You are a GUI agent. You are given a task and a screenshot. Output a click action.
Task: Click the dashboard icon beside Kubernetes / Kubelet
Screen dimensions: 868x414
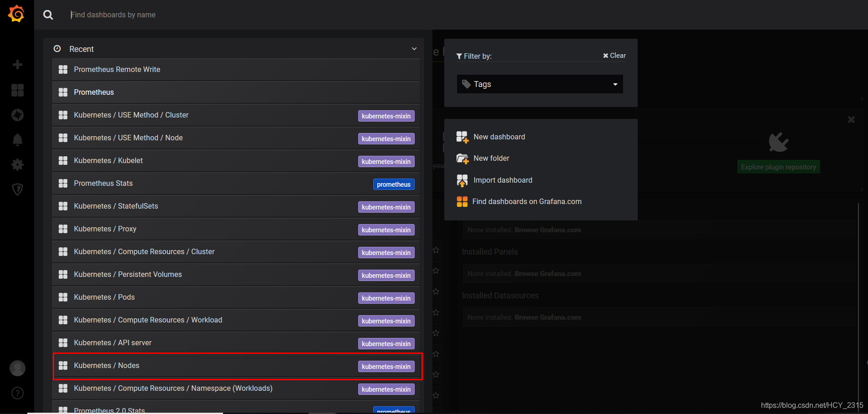(x=63, y=161)
